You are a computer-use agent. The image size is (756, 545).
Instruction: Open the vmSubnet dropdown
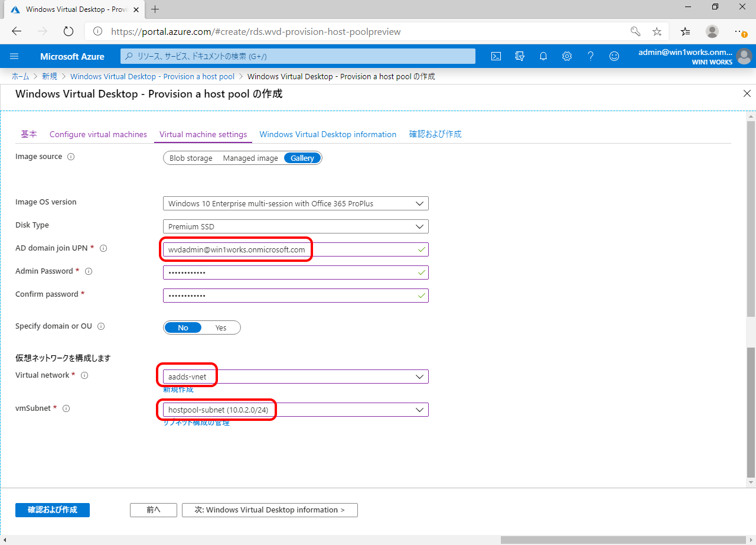(296, 410)
